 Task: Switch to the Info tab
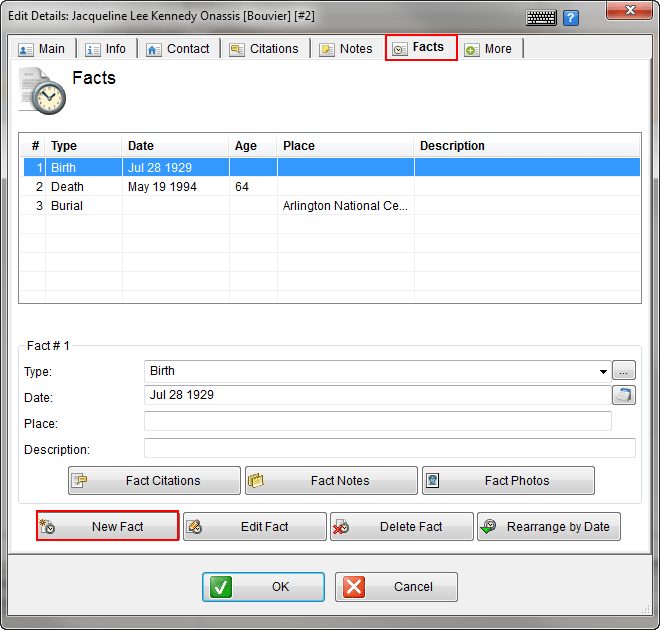(106, 49)
